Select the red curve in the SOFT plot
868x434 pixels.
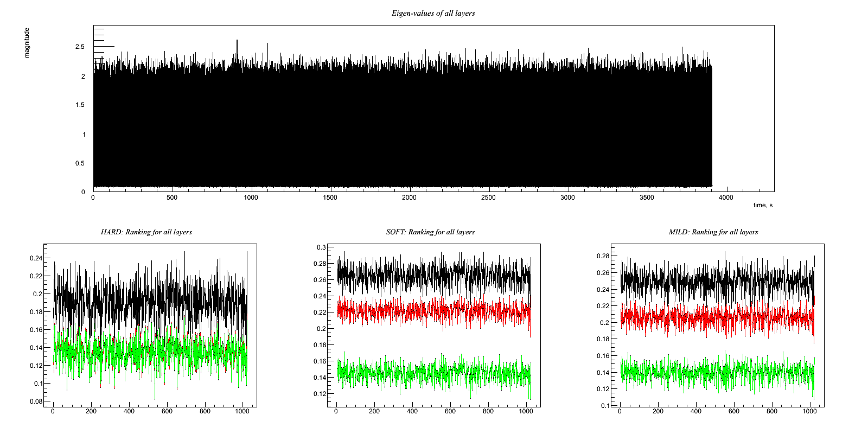[434, 311]
